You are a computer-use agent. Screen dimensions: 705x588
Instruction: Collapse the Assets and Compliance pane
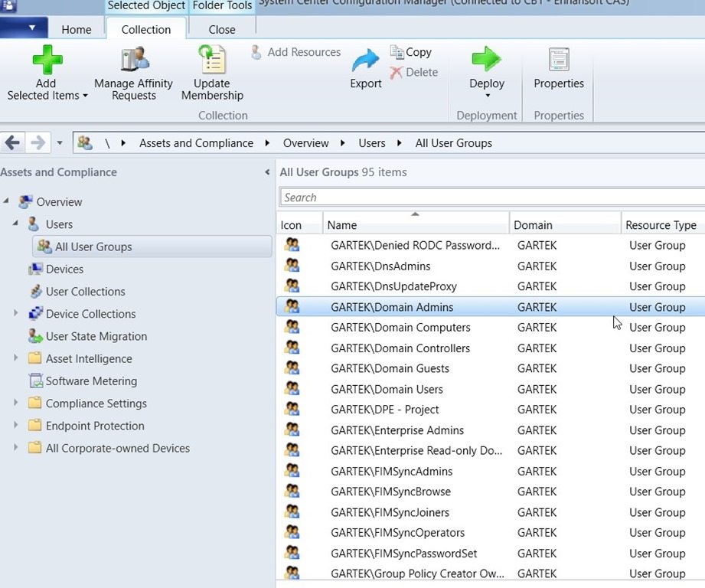[267, 171]
